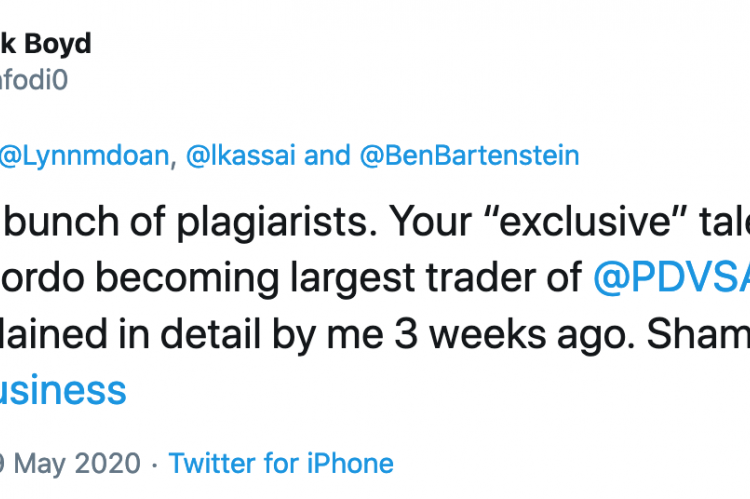The height and width of the screenshot is (499, 750).
Task: Click the word "Your" after plagiarists
Action: pos(431,221)
